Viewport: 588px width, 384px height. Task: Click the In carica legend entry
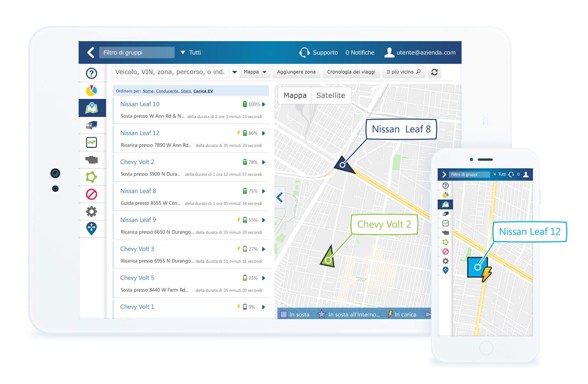402,314
